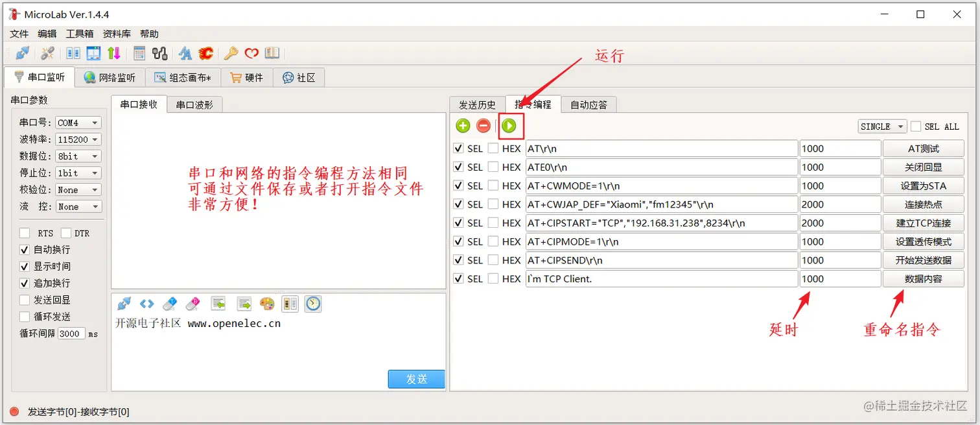Uncheck SEL checkbox for ATE0 row
Viewport: 980px width, 425px height.
(459, 167)
